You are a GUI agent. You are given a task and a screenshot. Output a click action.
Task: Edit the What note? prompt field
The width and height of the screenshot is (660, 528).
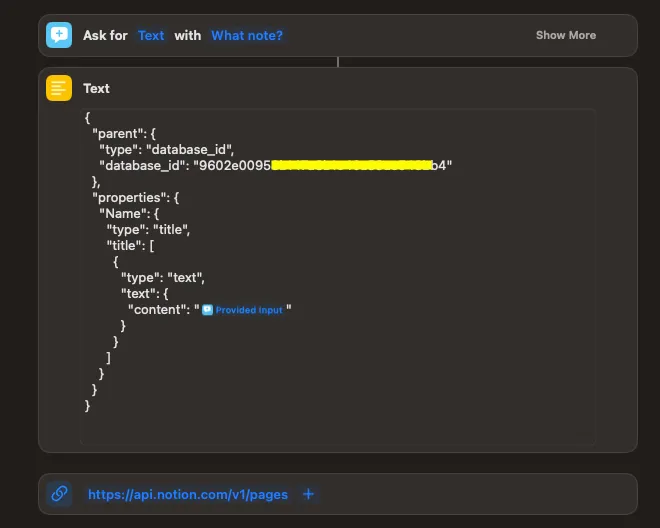pos(247,35)
